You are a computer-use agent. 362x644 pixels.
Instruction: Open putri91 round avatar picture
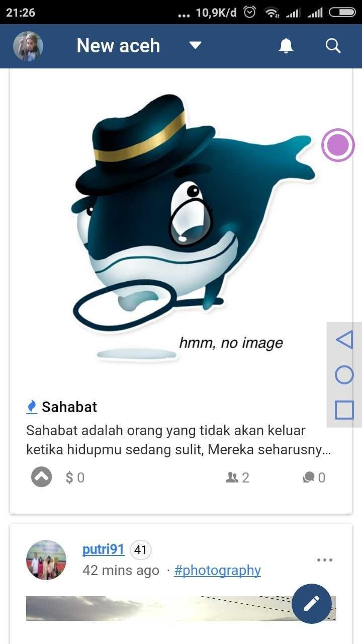click(46, 560)
